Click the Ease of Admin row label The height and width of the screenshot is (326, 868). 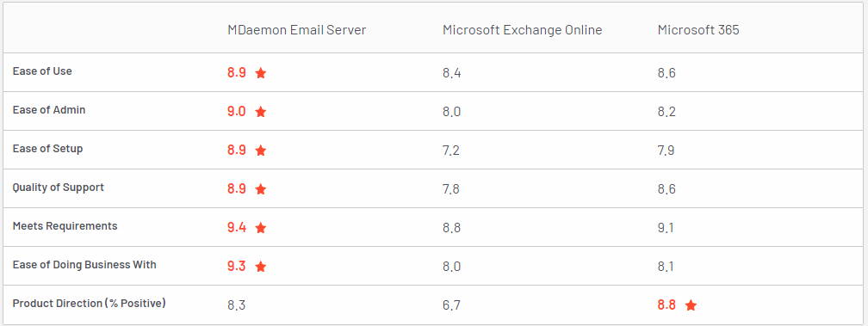[x=49, y=110]
